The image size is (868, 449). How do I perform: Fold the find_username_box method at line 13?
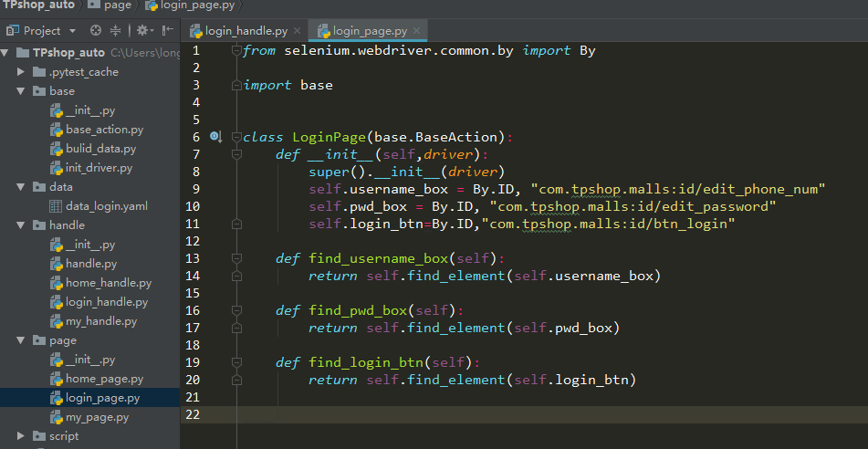pyautogui.click(x=237, y=258)
